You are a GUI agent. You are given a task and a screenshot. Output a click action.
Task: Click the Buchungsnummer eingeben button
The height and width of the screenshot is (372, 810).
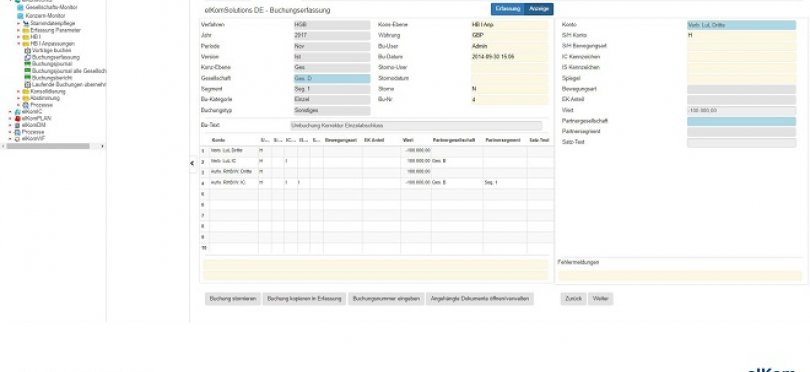(x=386, y=299)
